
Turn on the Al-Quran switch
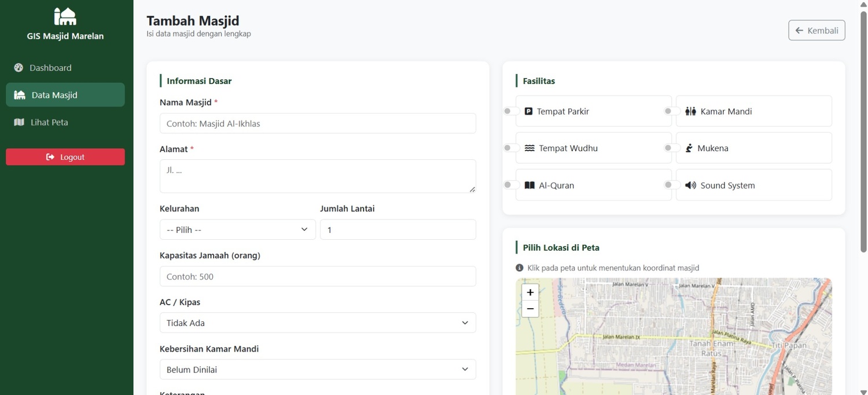(x=511, y=185)
